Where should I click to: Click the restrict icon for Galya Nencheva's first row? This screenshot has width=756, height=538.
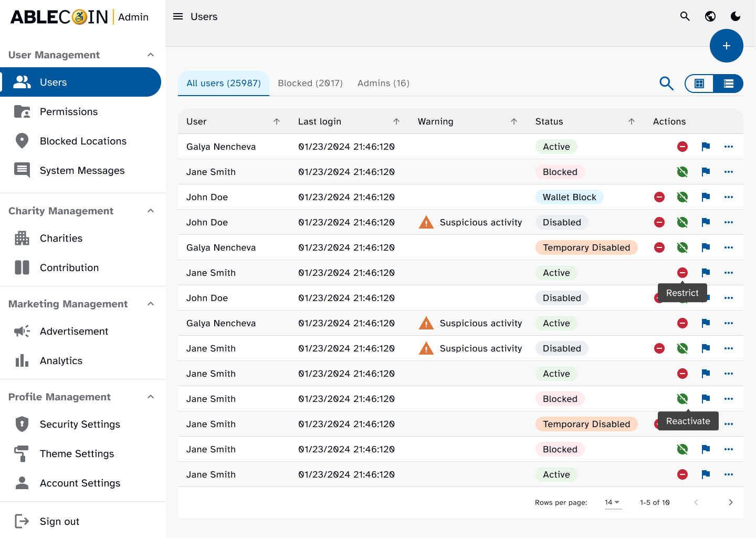[x=682, y=147]
